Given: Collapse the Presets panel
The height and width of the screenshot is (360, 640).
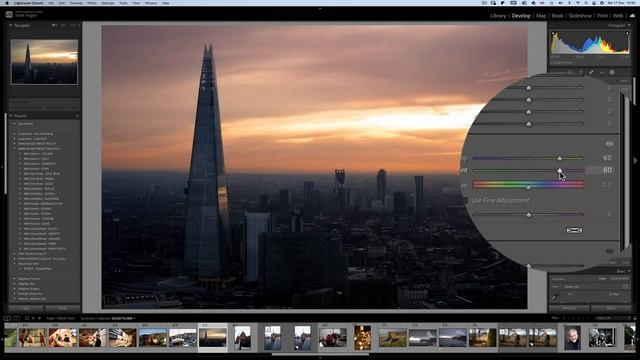Looking at the screenshot, I should pos(11,116).
